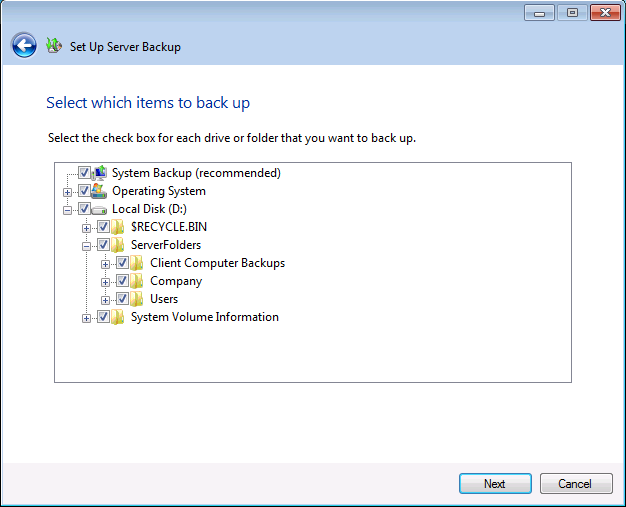626x507 pixels.
Task: Collapse the ServerFolders tree node
Action: pyautogui.click(x=87, y=245)
